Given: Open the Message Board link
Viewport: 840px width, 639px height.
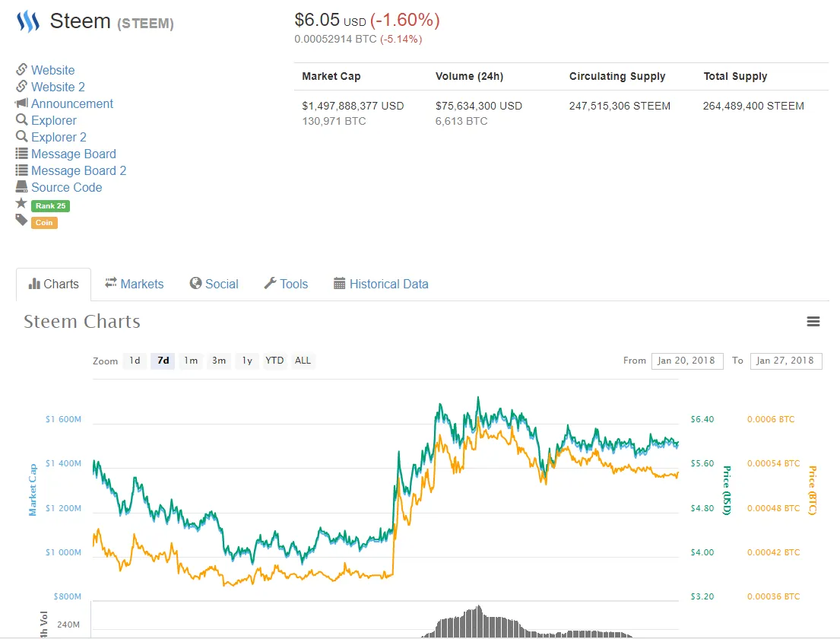Looking at the screenshot, I should (74, 154).
